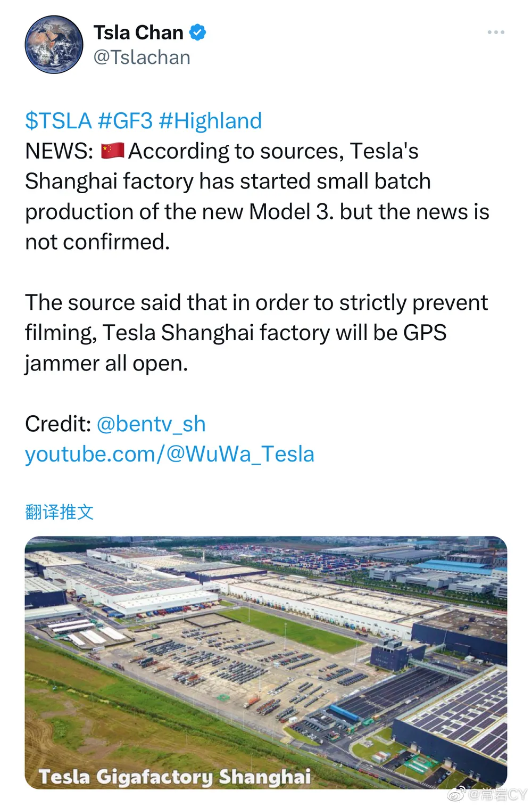Click the Credit: label text
Image resolution: width=532 pixels, height=807 pixels.
pyautogui.click(x=59, y=424)
